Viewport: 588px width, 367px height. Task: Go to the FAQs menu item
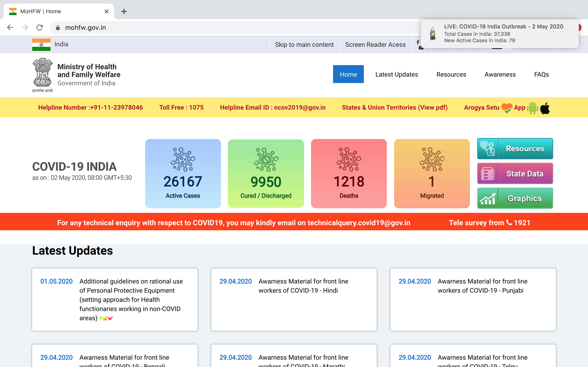[x=541, y=74]
